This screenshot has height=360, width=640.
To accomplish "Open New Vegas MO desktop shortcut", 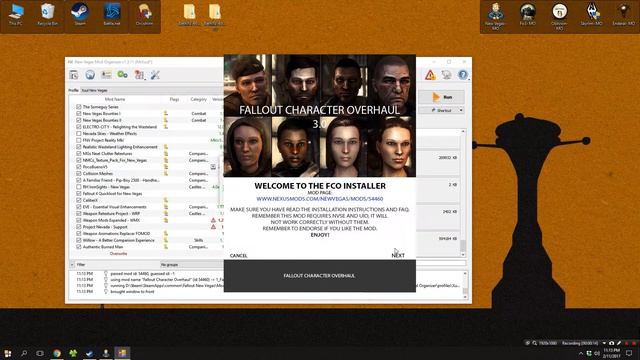I will pyautogui.click(x=496, y=16).
